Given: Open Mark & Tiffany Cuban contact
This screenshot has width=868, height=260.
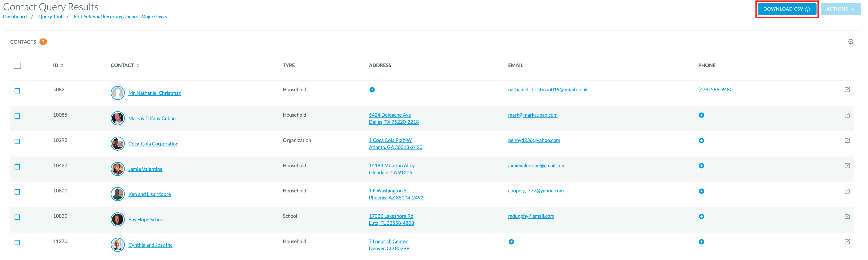Looking at the screenshot, I should 152,119.
